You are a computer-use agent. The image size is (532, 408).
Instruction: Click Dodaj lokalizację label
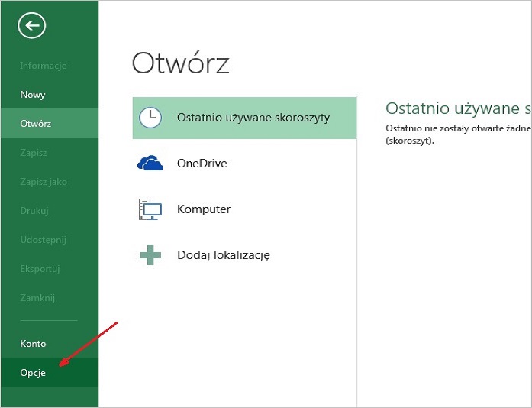(x=224, y=254)
